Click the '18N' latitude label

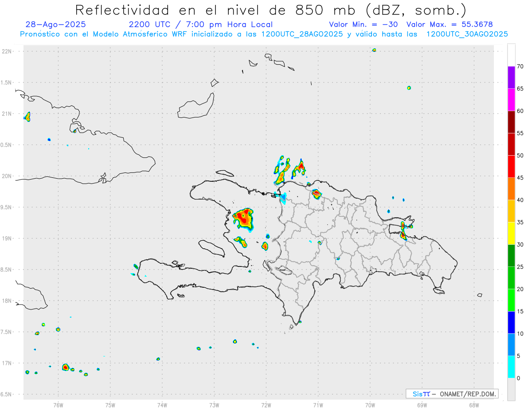(7, 301)
